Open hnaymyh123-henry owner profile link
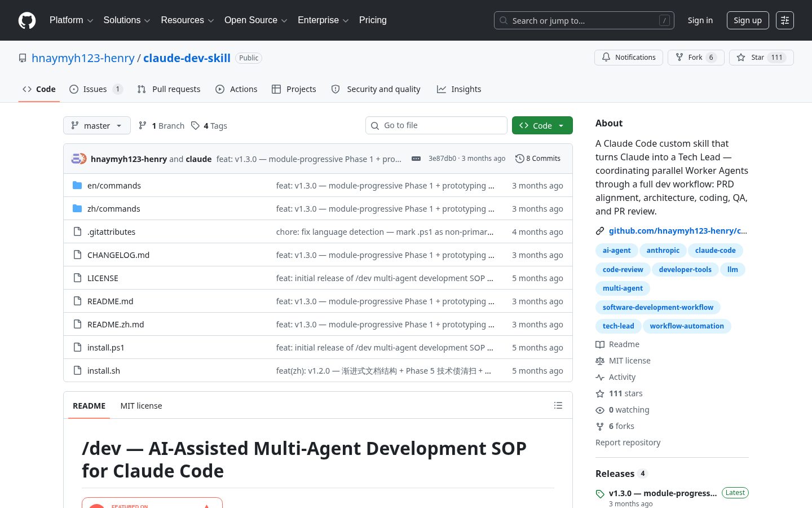 [83, 58]
